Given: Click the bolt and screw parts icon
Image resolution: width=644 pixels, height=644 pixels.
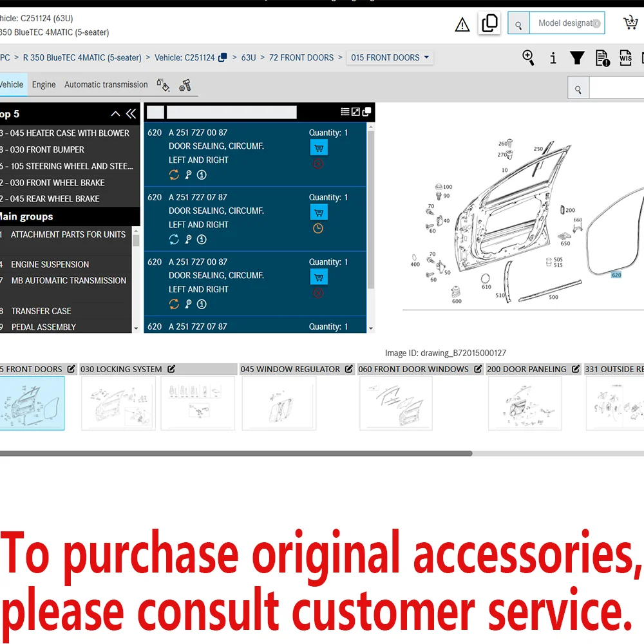Looking at the screenshot, I should [x=185, y=85].
